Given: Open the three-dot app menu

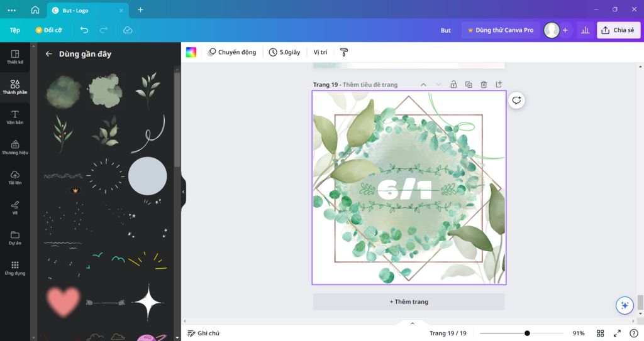Looking at the screenshot, I should (x=12, y=10).
